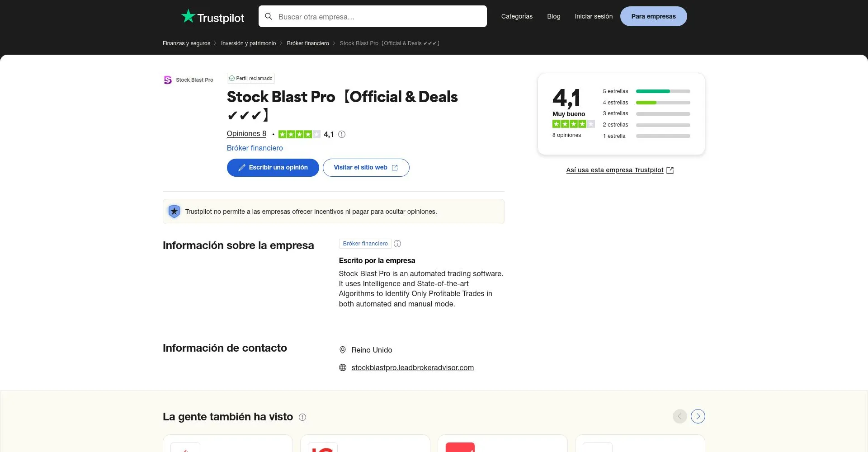The image size is (868, 452).
Task: Filter by 2 estrellas rating row
Action: pos(646,125)
